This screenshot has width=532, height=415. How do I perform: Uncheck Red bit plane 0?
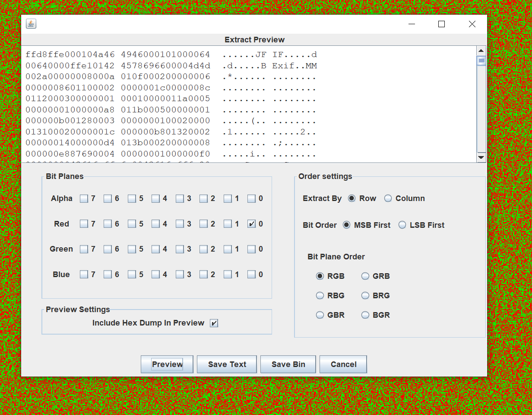pyautogui.click(x=252, y=224)
